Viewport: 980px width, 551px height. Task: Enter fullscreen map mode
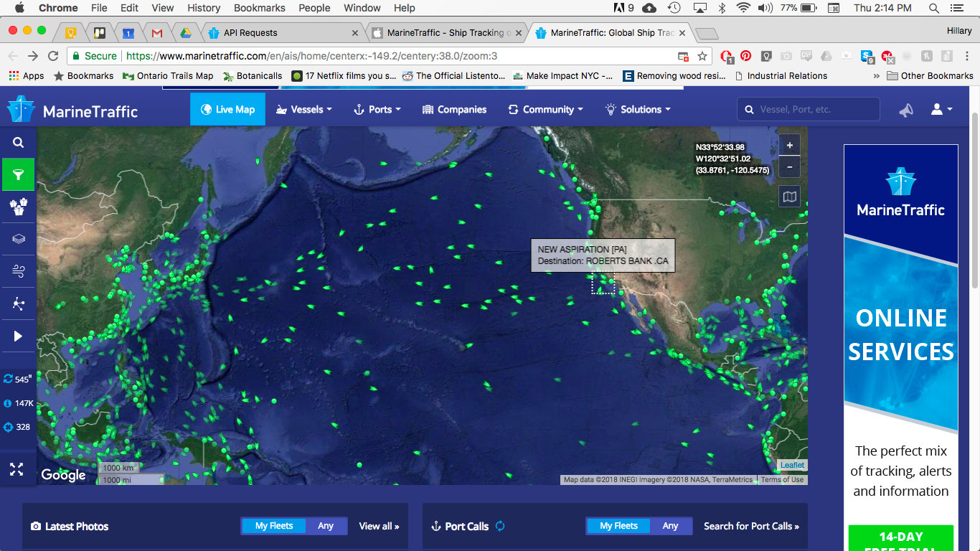coord(17,469)
